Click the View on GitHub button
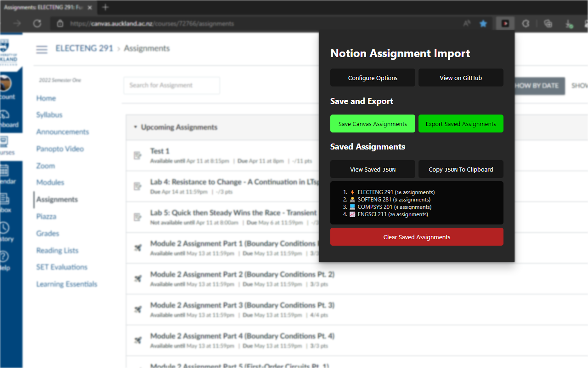The height and width of the screenshot is (368, 588). click(461, 78)
